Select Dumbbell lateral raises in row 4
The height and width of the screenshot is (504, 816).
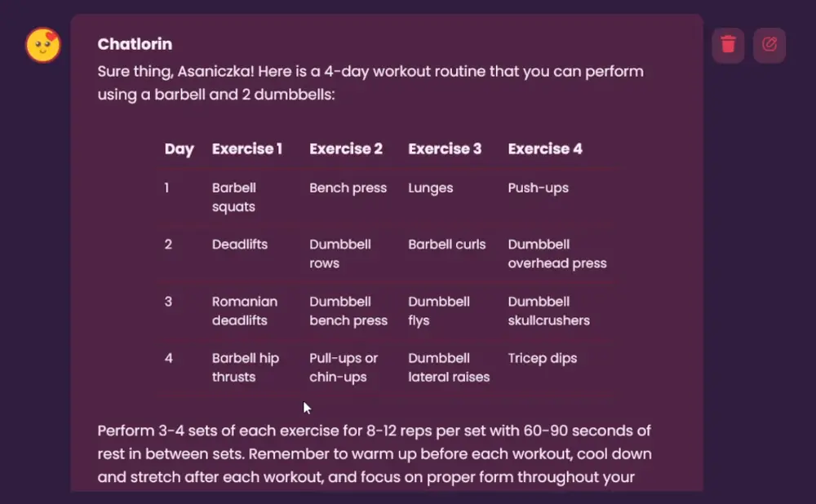pyautogui.click(x=448, y=368)
